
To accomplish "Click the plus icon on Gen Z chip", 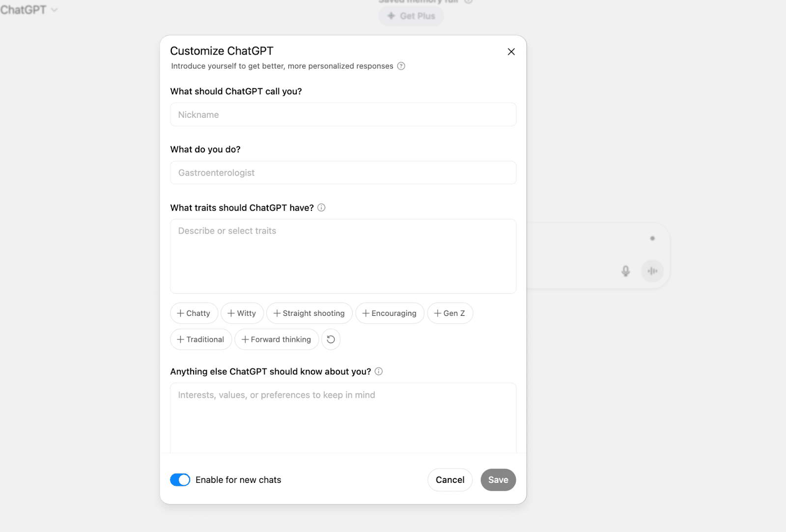I will [438, 313].
